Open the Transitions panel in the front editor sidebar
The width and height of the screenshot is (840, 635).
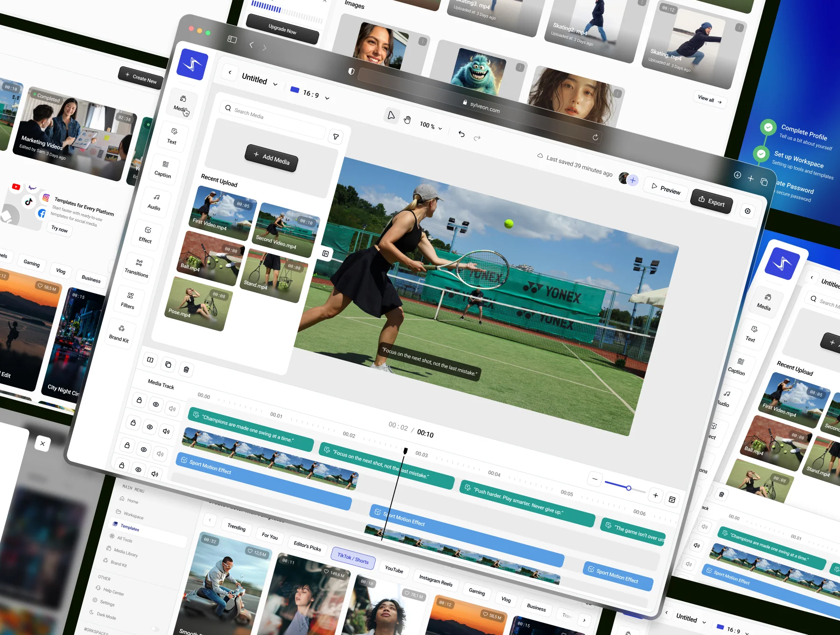pos(138,268)
